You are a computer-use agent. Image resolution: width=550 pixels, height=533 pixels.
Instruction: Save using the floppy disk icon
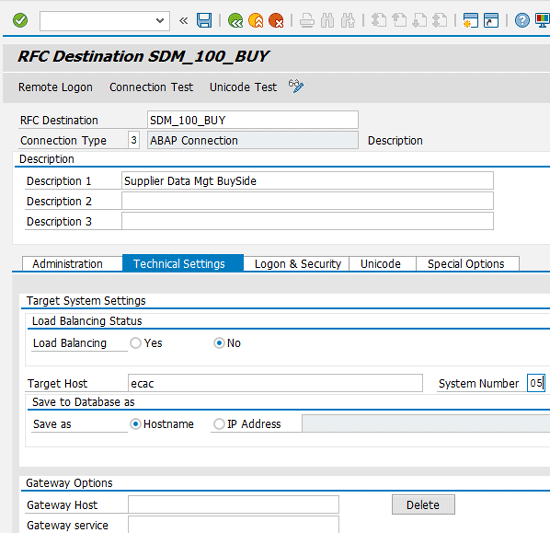pyautogui.click(x=204, y=21)
